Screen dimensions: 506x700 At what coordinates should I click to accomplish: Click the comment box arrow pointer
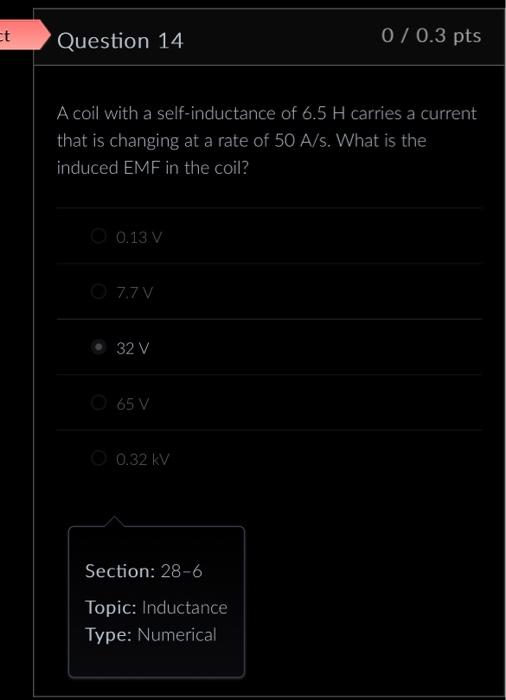pyautogui.click(x=115, y=521)
